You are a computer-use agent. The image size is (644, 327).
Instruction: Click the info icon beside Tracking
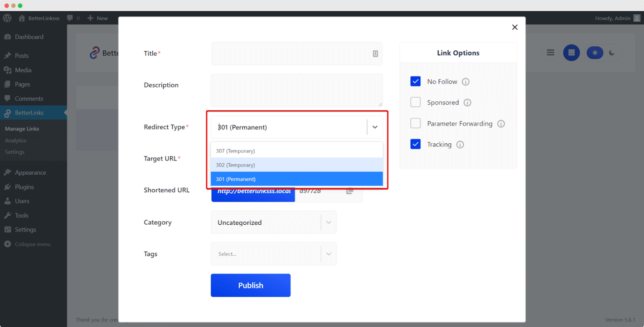click(x=460, y=145)
